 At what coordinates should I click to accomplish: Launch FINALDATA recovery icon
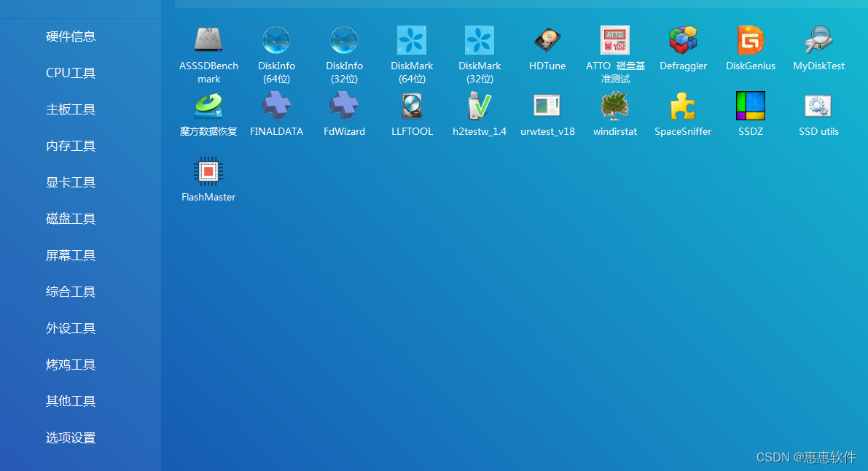click(x=276, y=106)
